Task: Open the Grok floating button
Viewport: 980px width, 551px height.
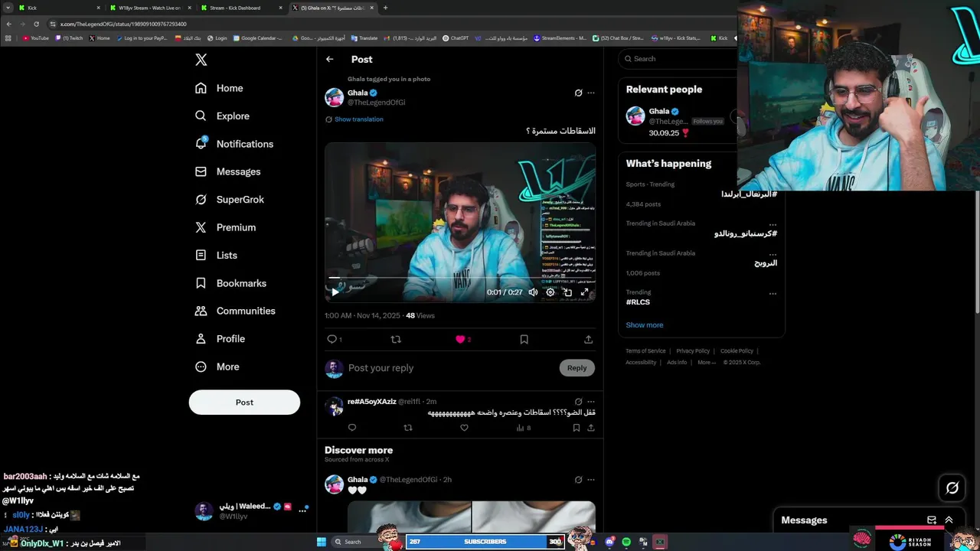Action: coord(952,487)
